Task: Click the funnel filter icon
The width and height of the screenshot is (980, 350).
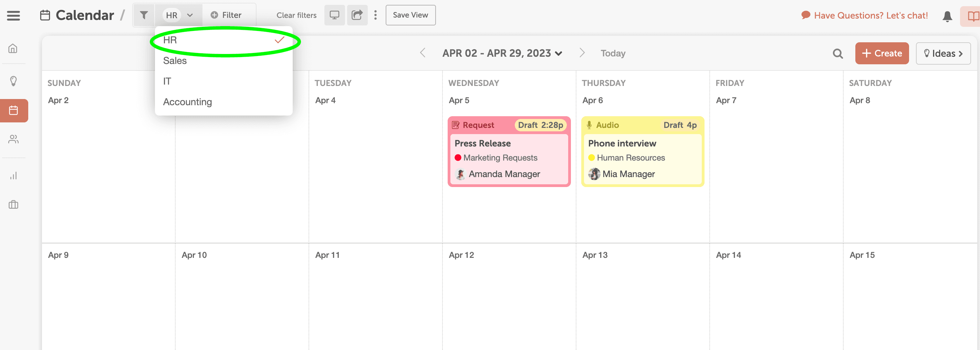Action: click(144, 15)
